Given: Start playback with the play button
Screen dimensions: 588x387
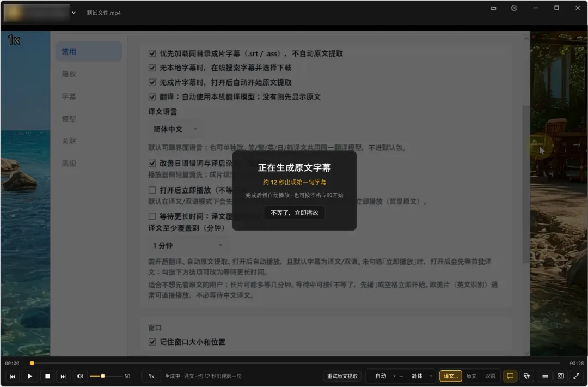Looking at the screenshot, I should pos(29,376).
